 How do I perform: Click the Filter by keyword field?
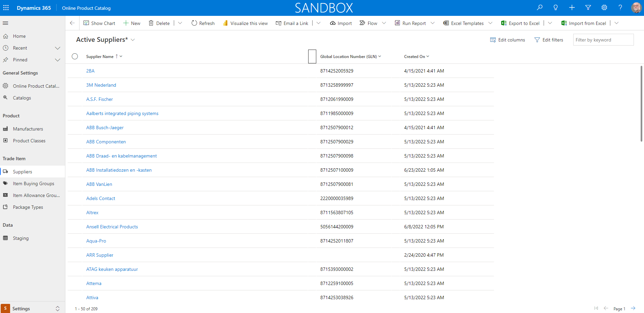[x=603, y=40]
